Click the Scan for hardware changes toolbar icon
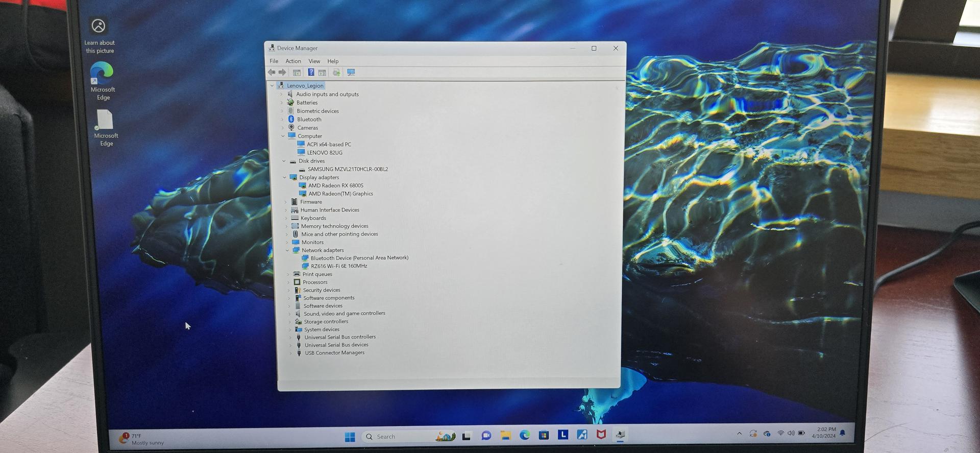The image size is (980, 453). click(351, 73)
